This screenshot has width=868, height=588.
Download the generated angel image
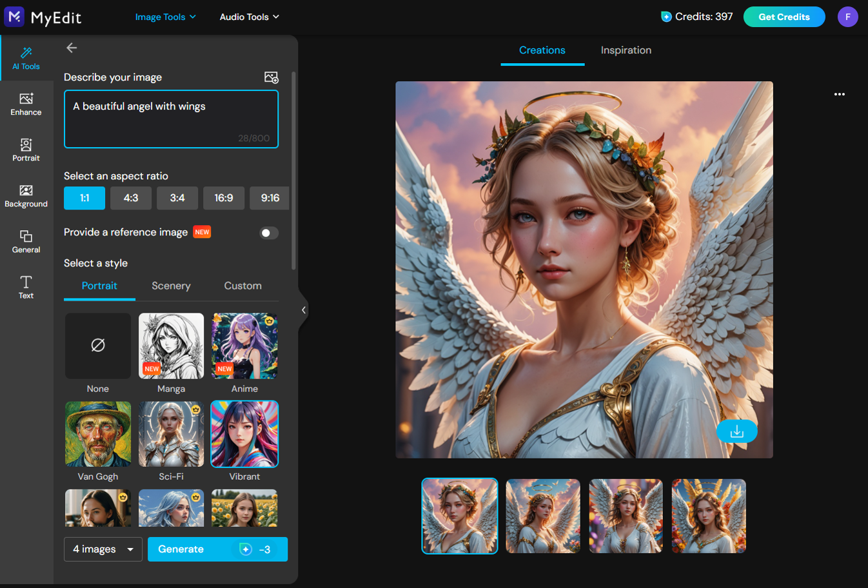(x=737, y=431)
